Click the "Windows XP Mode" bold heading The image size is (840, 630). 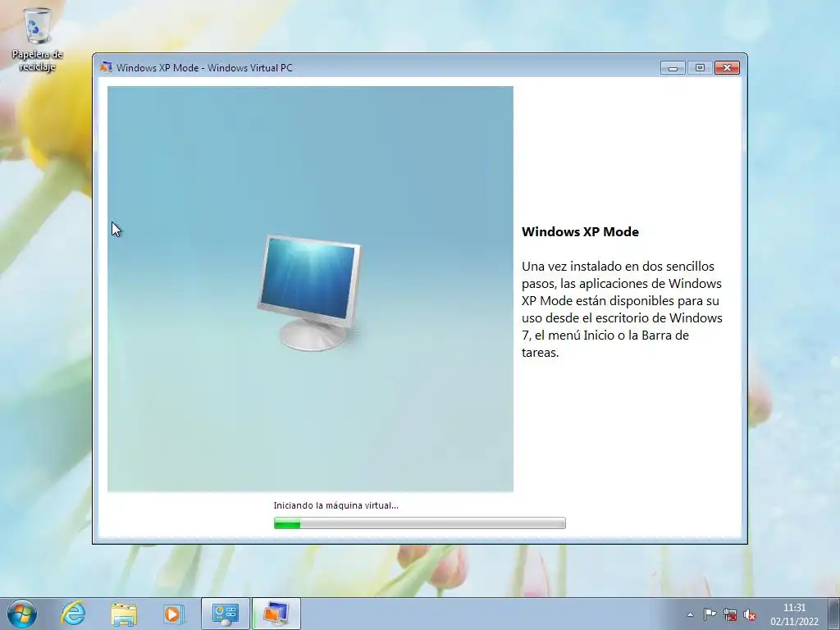pyautogui.click(x=580, y=232)
